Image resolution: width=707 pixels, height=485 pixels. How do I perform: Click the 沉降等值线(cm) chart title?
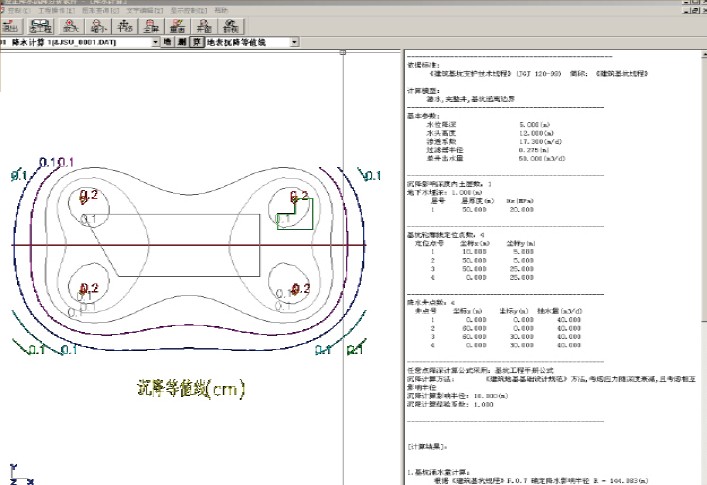pyautogui.click(x=191, y=388)
